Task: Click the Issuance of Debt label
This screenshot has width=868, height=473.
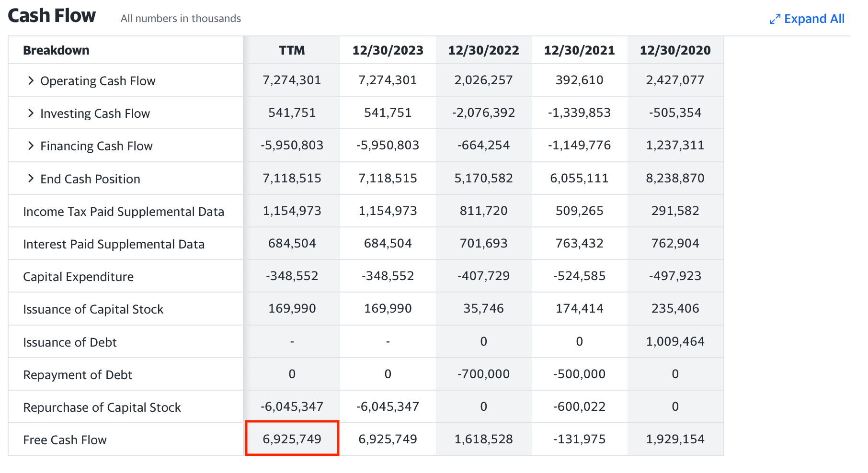Action: pyautogui.click(x=69, y=342)
